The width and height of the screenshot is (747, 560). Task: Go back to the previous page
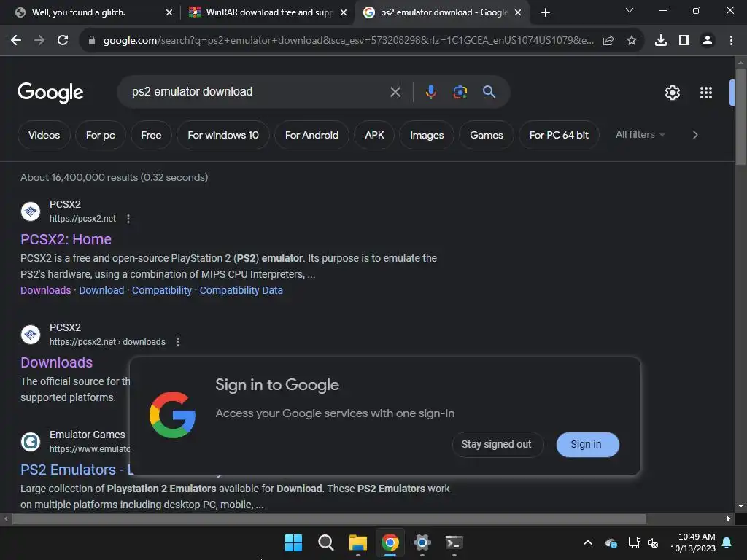tap(16, 41)
